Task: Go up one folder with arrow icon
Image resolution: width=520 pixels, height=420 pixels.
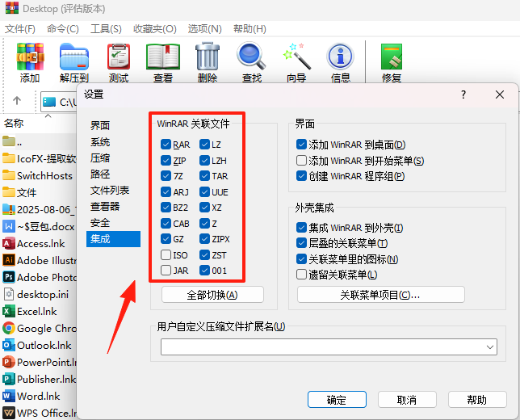Action: click(x=17, y=100)
